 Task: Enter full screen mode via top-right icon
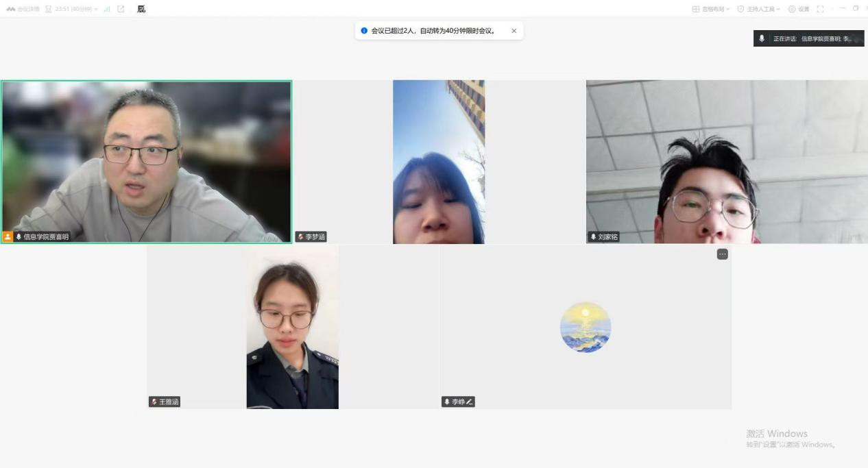tap(820, 9)
